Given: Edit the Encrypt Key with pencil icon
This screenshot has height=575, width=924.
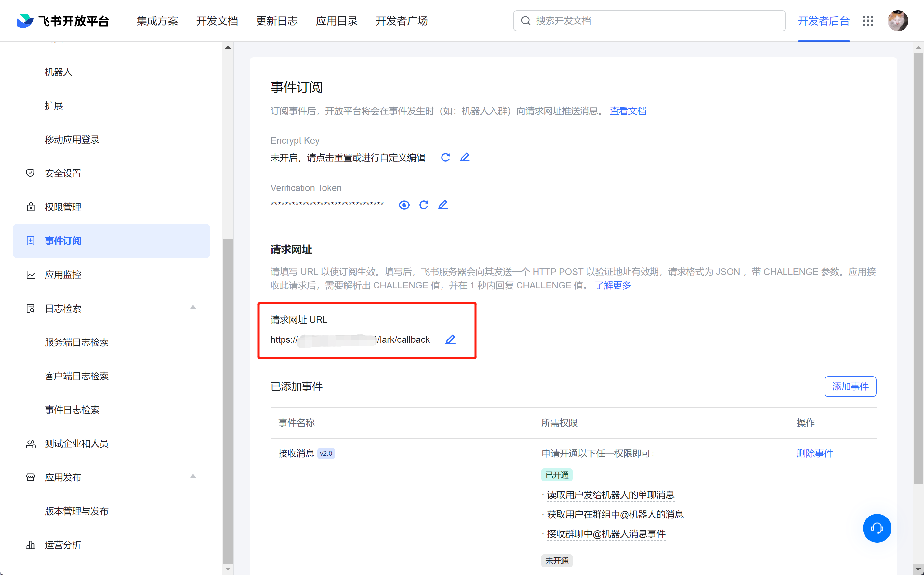Looking at the screenshot, I should coord(465,158).
